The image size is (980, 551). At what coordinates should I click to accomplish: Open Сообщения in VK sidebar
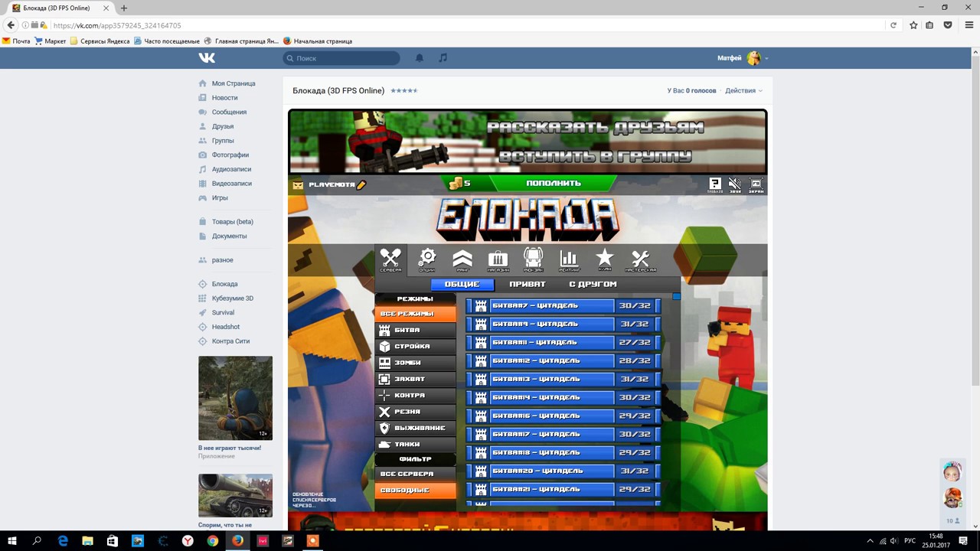tap(229, 112)
